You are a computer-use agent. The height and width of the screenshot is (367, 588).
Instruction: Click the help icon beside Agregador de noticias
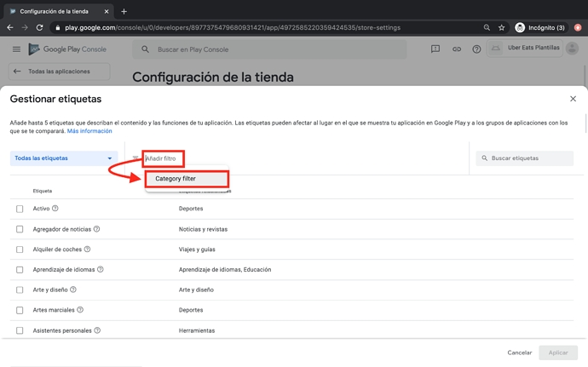pyautogui.click(x=96, y=229)
